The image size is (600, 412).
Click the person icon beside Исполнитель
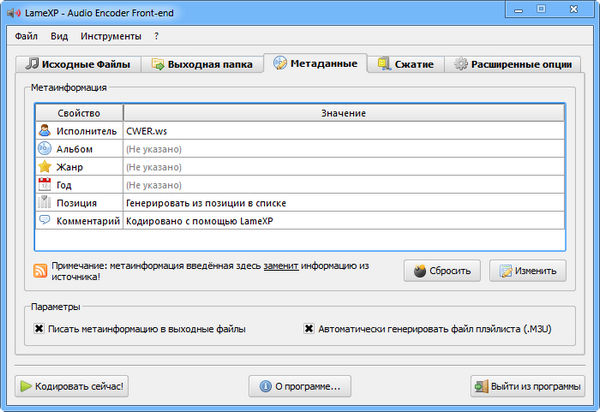click(x=44, y=130)
